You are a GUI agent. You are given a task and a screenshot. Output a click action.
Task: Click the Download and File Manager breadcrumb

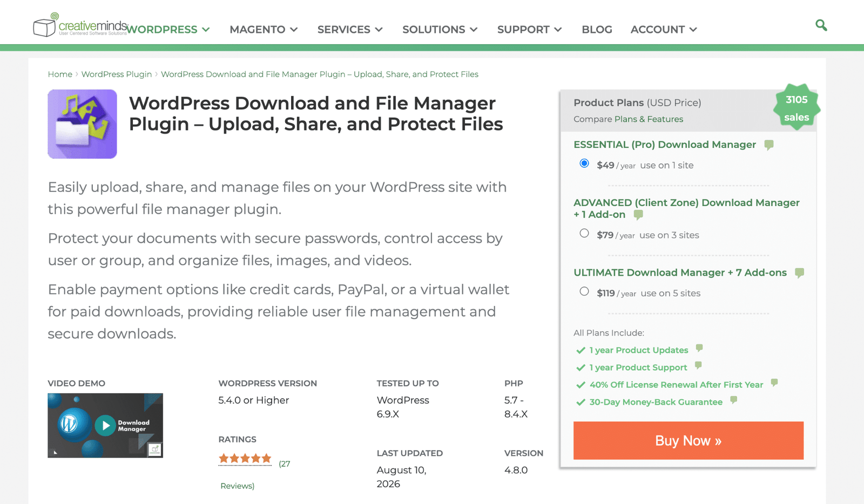click(x=320, y=74)
